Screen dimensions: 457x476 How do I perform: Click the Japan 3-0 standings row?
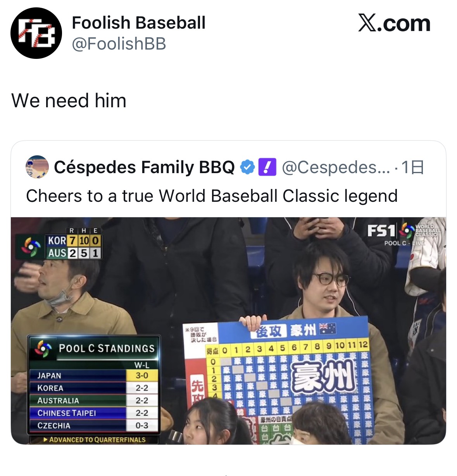(x=94, y=375)
